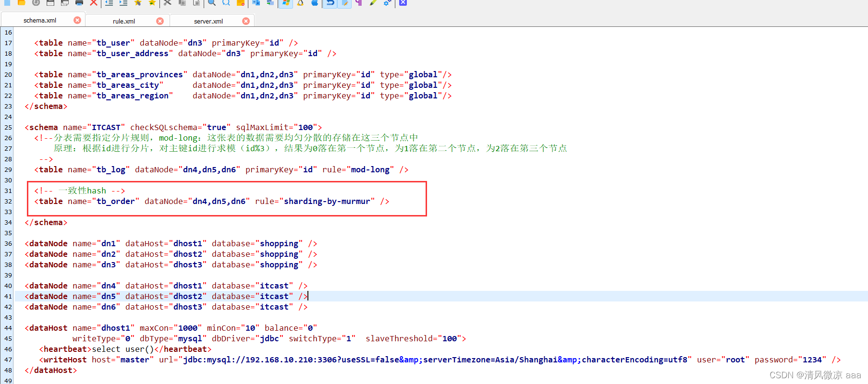Click dataNode name "dn2" text
Screen dimensions: 868x384
point(109,254)
